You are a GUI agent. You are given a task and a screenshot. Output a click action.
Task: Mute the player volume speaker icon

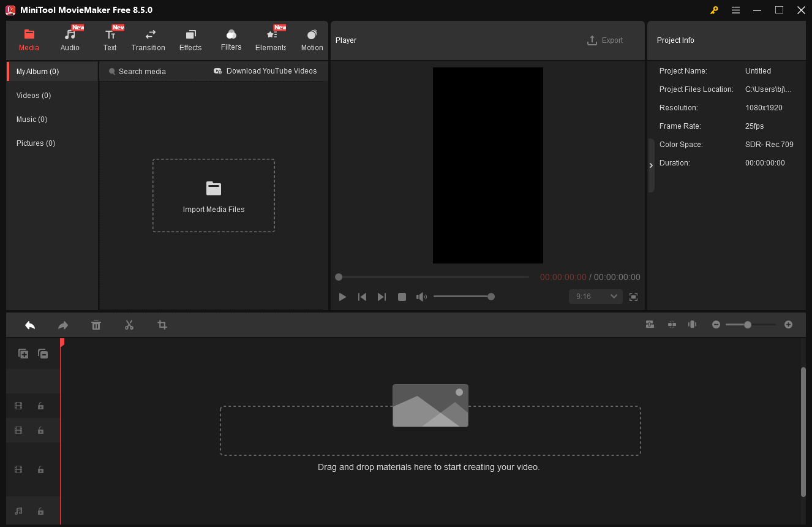pos(421,297)
